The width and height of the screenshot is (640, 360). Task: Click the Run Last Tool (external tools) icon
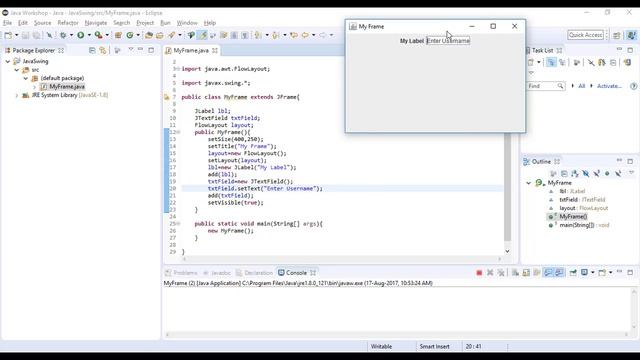98,35
